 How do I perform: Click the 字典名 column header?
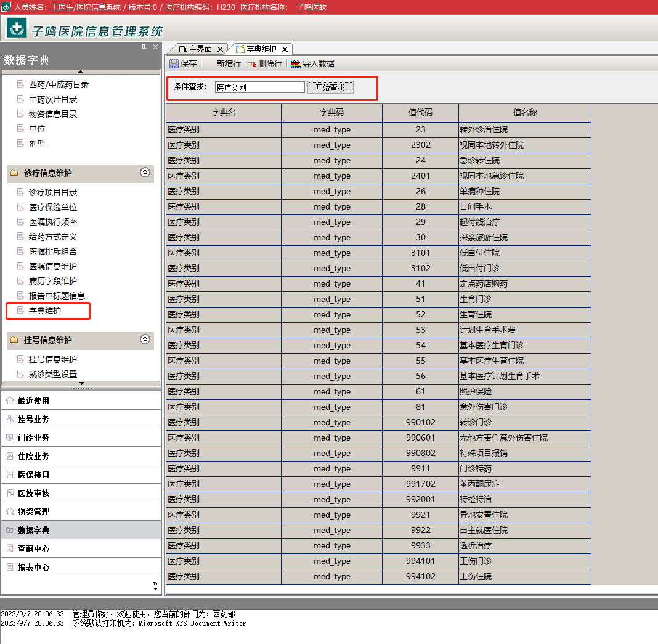[224, 113]
